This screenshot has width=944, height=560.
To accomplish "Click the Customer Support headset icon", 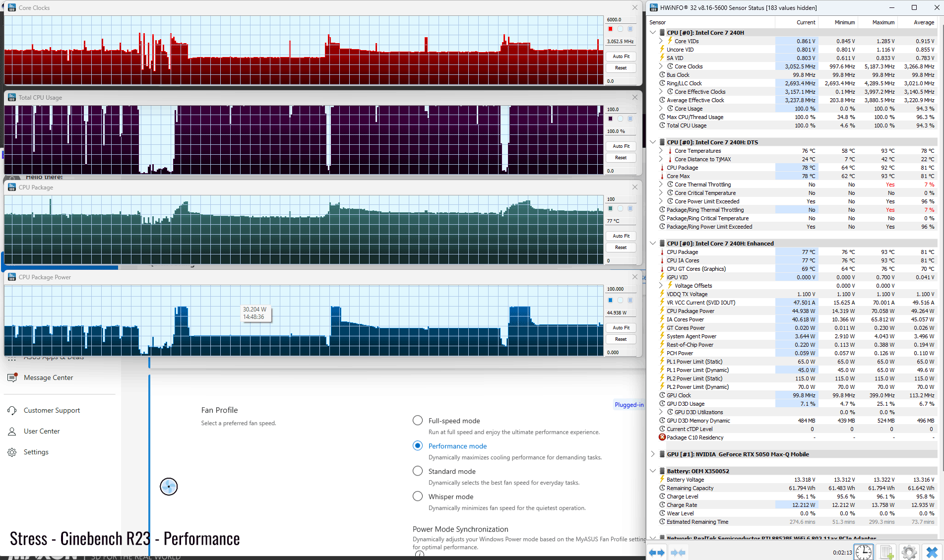I will [x=12, y=411].
